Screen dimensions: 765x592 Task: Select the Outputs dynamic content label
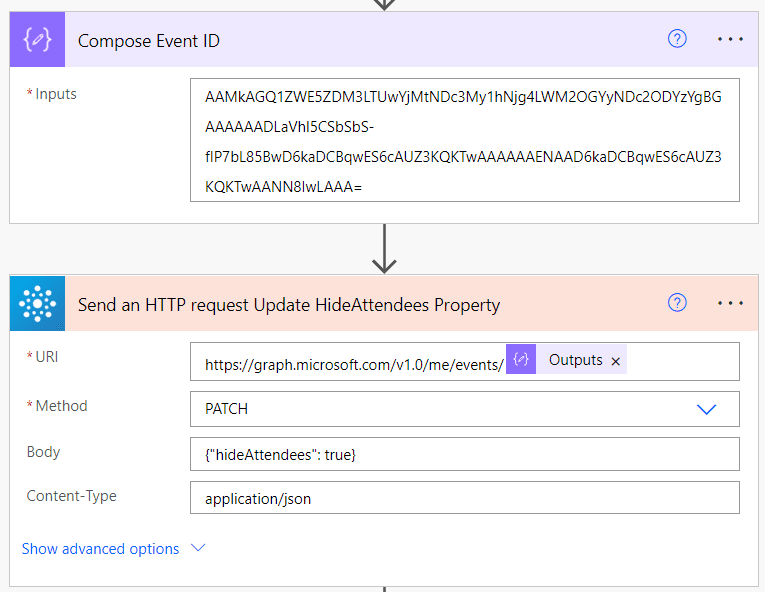point(575,360)
